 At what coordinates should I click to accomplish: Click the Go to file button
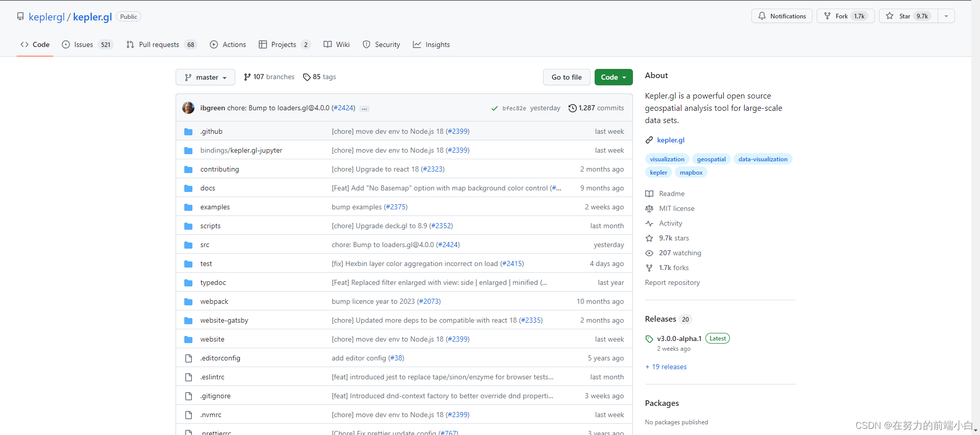[567, 77]
